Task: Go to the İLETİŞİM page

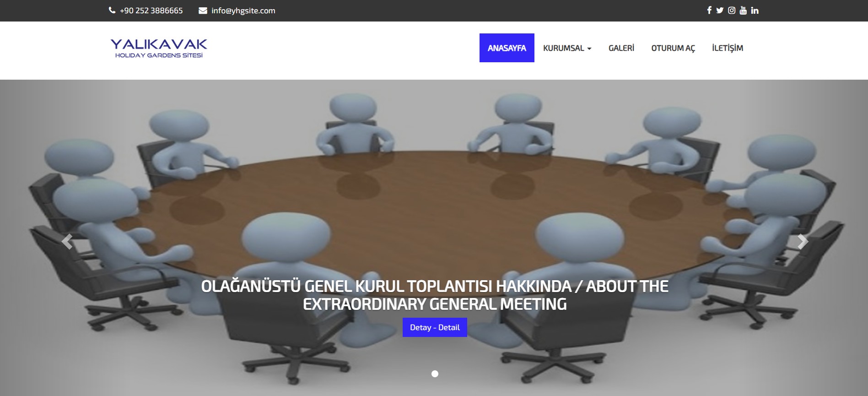Action: (728, 48)
